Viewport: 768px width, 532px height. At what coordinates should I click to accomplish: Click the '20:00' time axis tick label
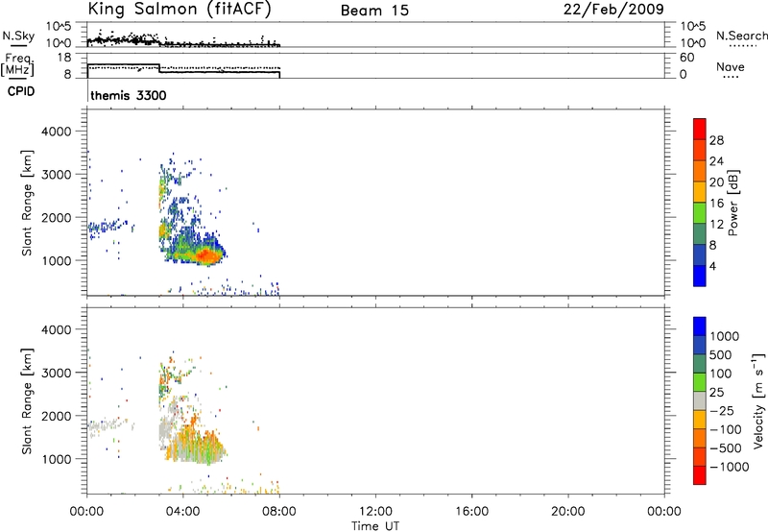(x=567, y=512)
